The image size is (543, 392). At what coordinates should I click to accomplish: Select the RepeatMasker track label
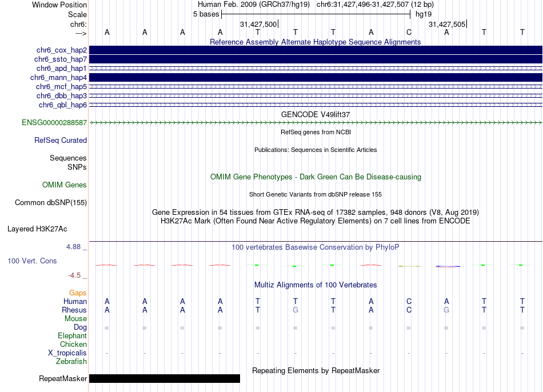63,379
